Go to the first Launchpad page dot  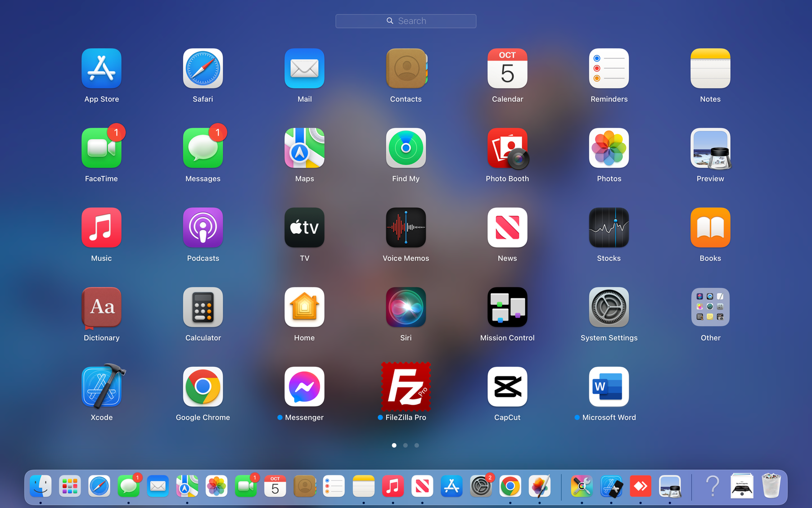pos(394,446)
